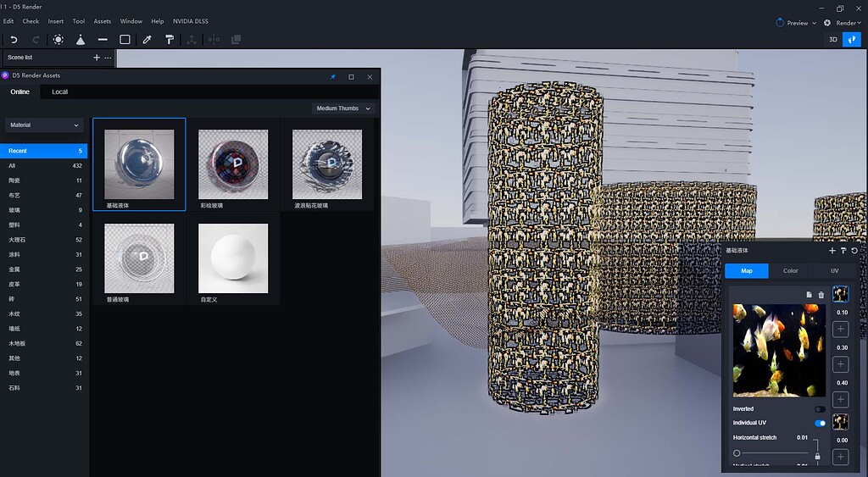Open the Check menu
Image resolution: width=868 pixels, height=477 pixels.
(x=31, y=21)
